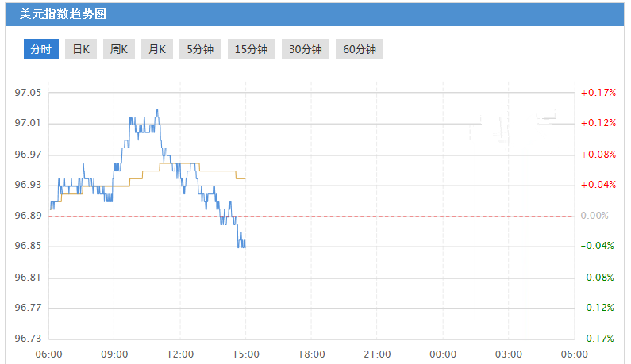The height and width of the screenshot is (364, 631).
Task: Click the blue price line's highest peak
Action: (157, 110)
